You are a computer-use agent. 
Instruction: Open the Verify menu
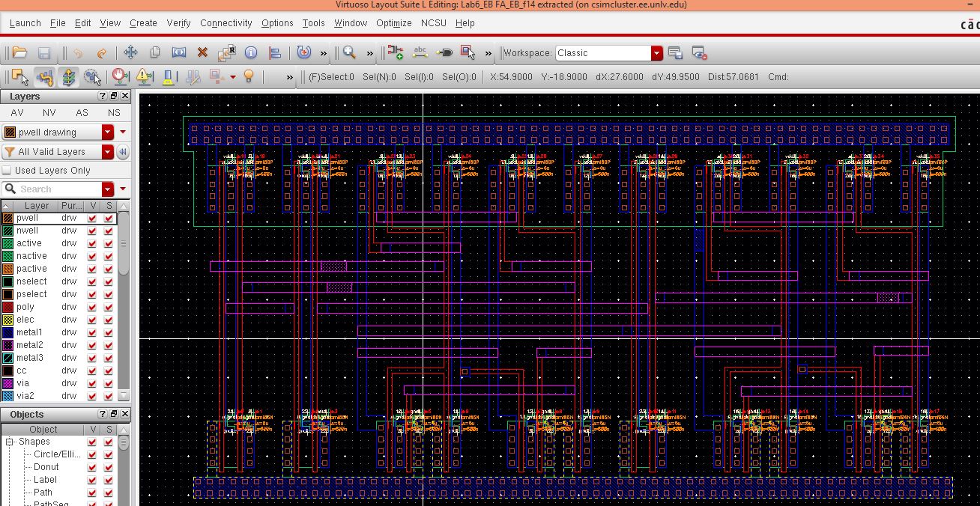(x=178, y=23)
